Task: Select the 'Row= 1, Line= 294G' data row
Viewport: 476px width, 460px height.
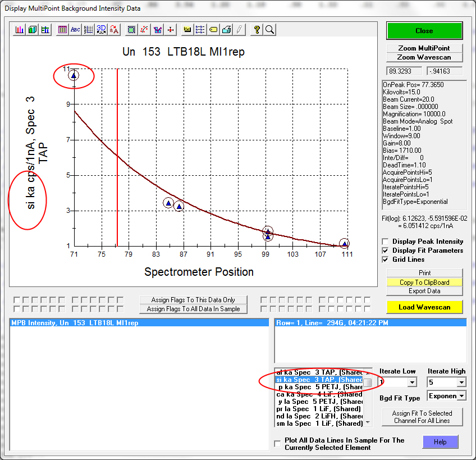Action: click(x=370, y=323)
